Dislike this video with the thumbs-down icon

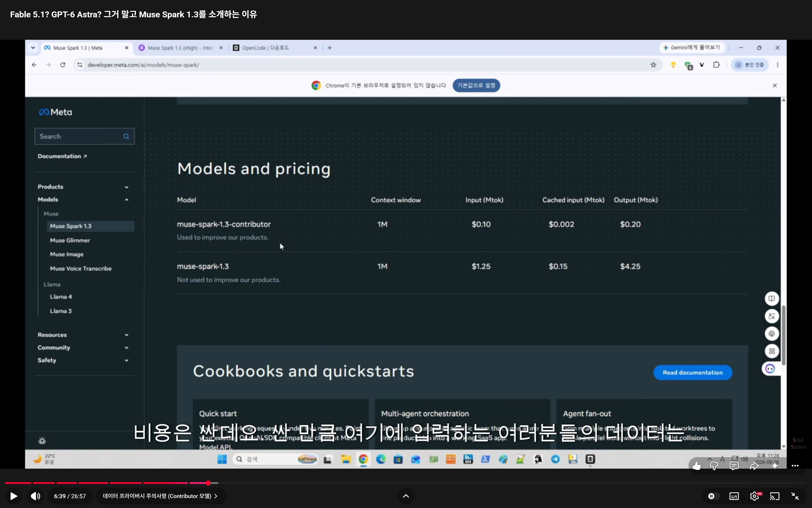[714, 466]
